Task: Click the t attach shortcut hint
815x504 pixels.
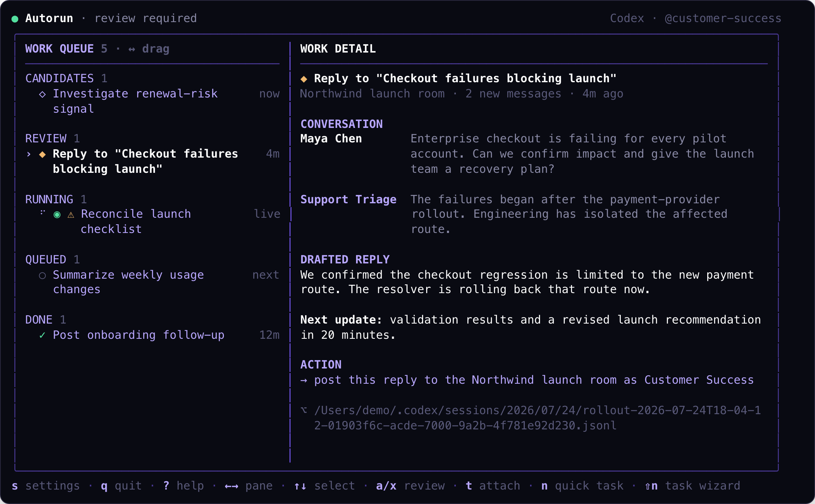Action: pyautogui.click(x=493, y=486)
